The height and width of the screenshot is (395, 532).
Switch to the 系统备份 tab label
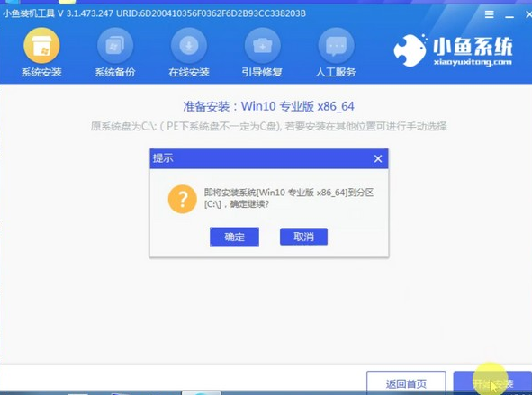pos(115,72)
